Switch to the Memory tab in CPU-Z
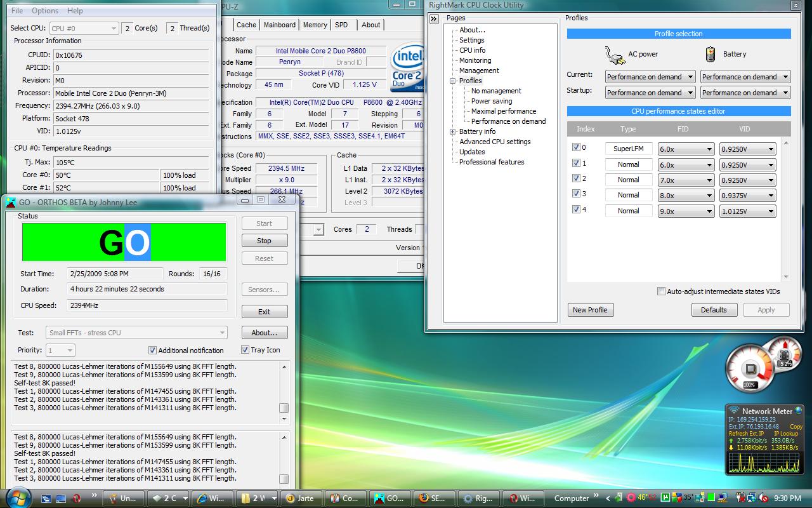This screenshot has height=508, width=812. pos(315,25)
